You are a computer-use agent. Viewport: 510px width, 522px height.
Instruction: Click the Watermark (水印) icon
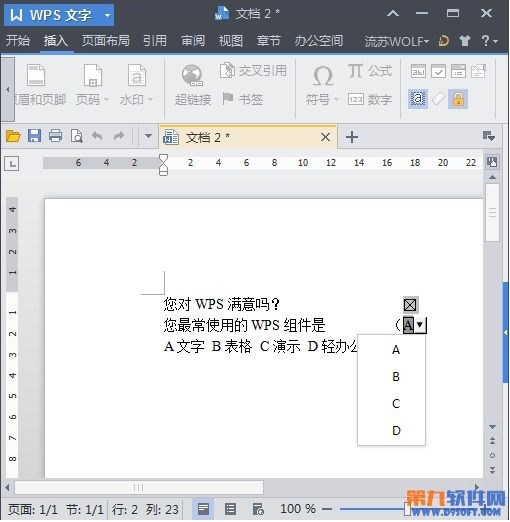137,75
